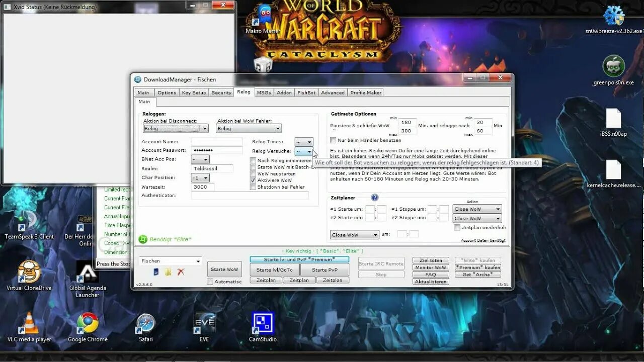Open sn0wbreeze-v2.3b2.exe desktop icon

[614, 19]
